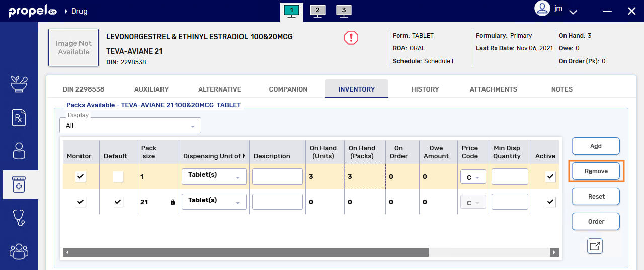
Task: Switch to the Alternative tab
Action: [220, 89]
